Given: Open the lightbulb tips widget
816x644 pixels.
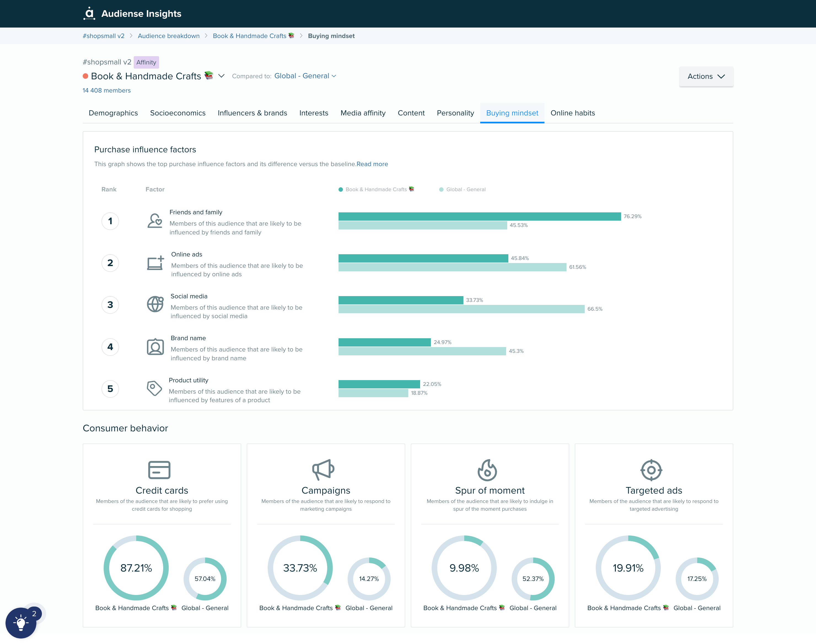Looking at the screenshot, I should click(x=21, y=623).
